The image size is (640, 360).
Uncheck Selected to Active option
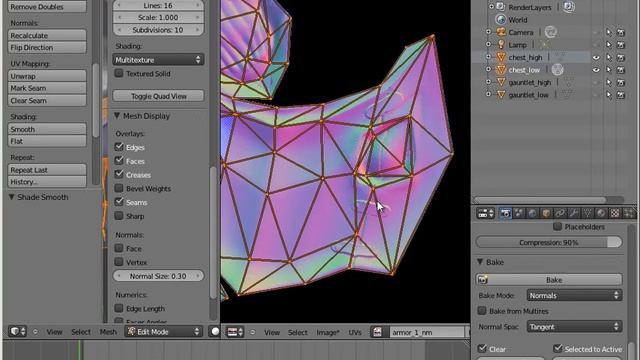[558, 349]
